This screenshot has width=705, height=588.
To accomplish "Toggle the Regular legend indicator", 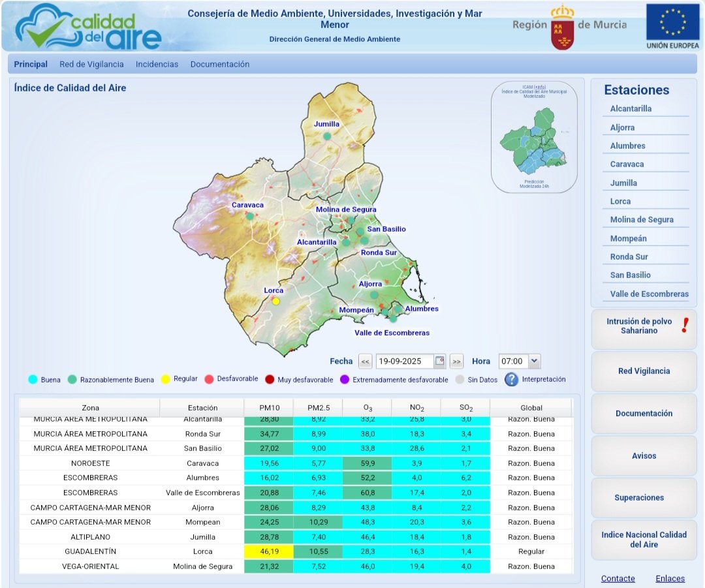I will pyautogui.click(x=166, y=379).
